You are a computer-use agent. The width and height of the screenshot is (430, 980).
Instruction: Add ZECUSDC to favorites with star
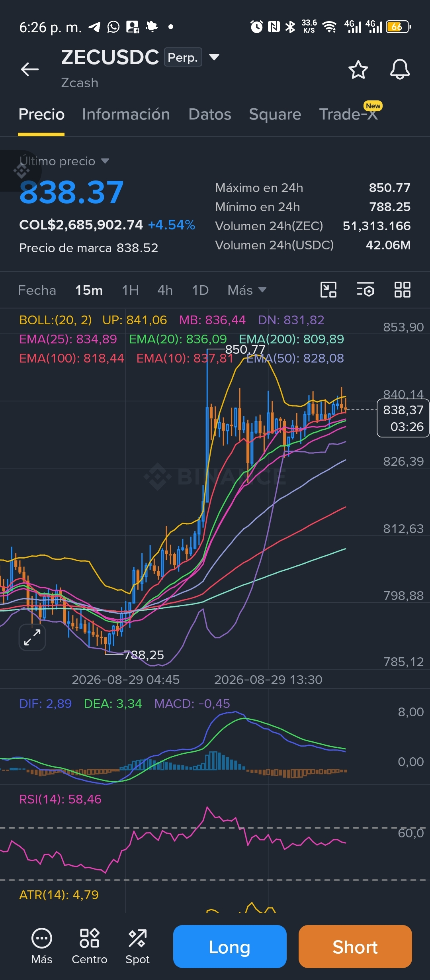tap(358, 69)
